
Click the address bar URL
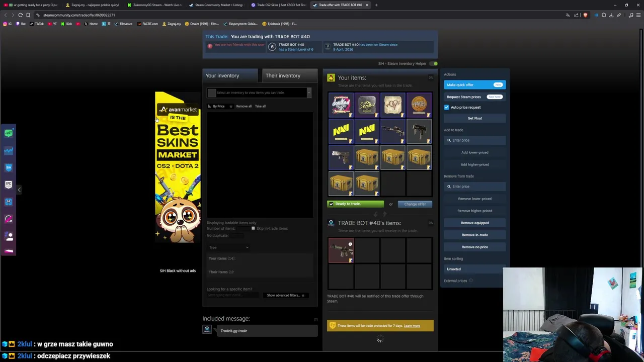79,15
